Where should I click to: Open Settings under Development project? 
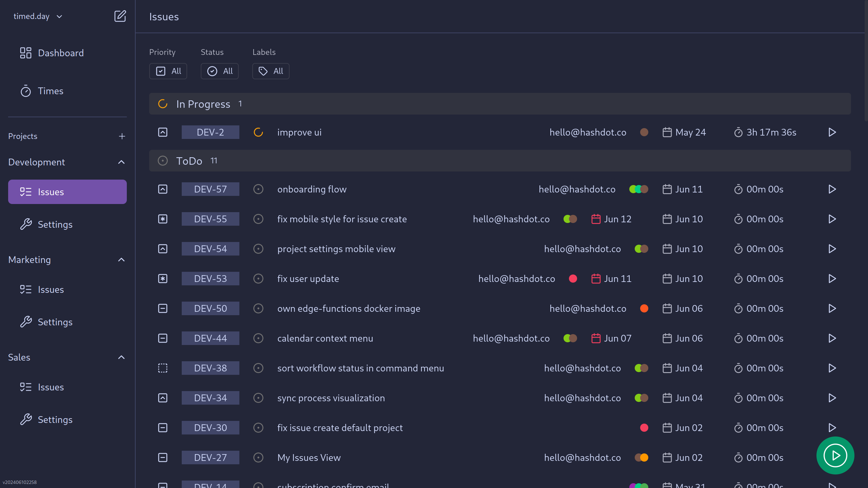click(x=55, y=224)
